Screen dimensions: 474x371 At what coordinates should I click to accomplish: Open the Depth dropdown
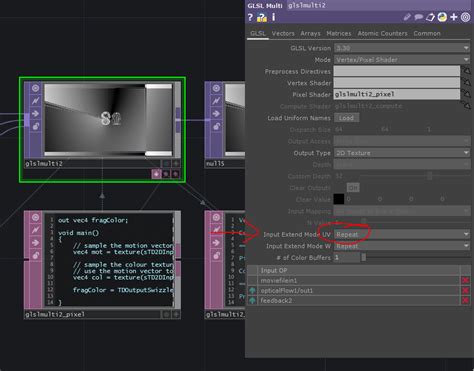tap(402, 164)
